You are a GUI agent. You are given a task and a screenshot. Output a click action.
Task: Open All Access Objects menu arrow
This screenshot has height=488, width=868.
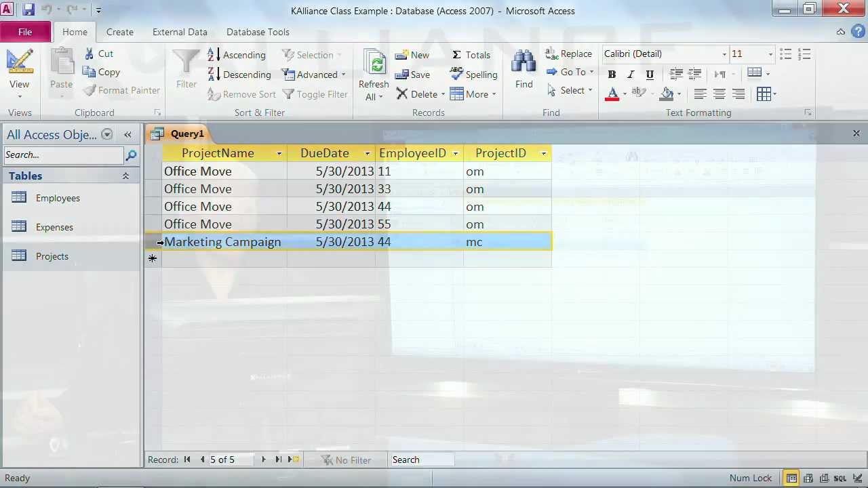click(106, 134)
